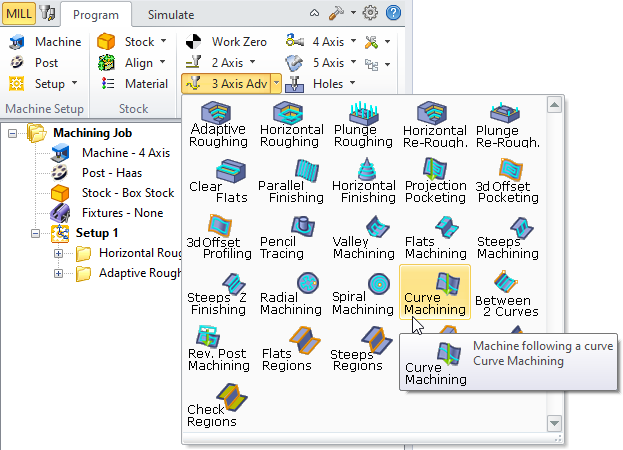Pick the Parallel Finishing toolpath icon
This screenshot has height=450, width=623.
[x=290, y=178]
